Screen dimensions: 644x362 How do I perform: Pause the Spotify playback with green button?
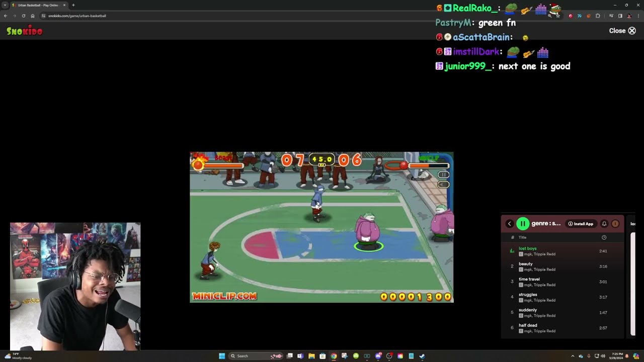tap(523, 224)
